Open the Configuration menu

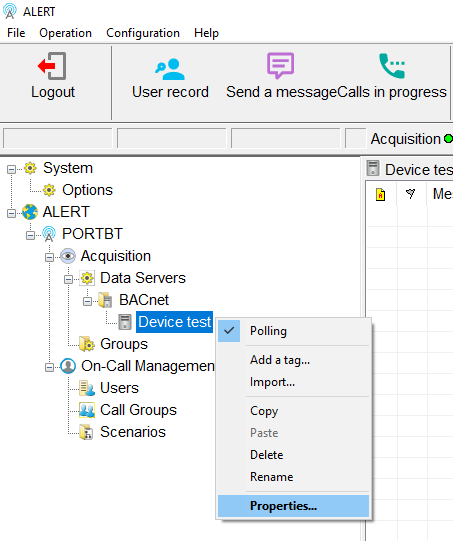(143, 33)
